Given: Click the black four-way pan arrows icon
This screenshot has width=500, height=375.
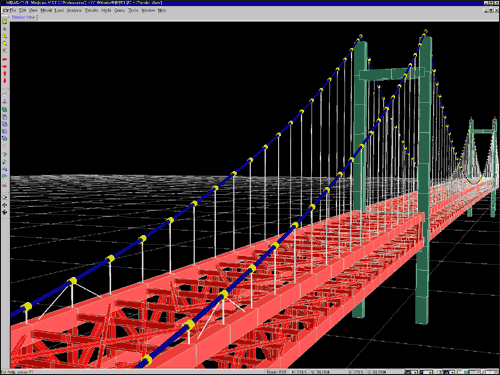Looking at the screenshot, I should pyautogui.click(x=5, y=205).
